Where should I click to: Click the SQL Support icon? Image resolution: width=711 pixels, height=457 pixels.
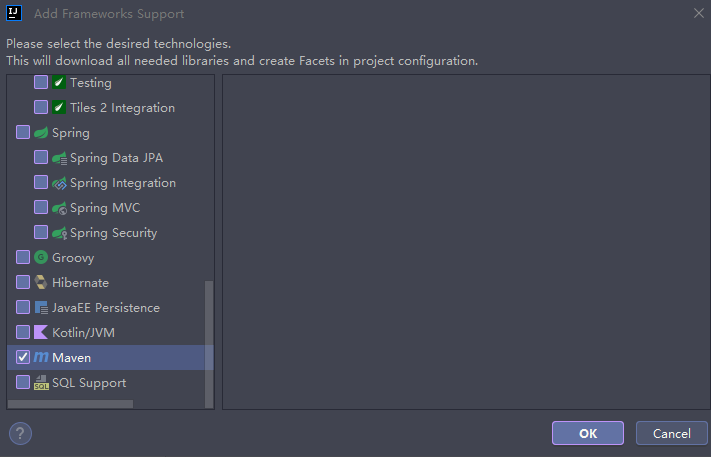41,383
